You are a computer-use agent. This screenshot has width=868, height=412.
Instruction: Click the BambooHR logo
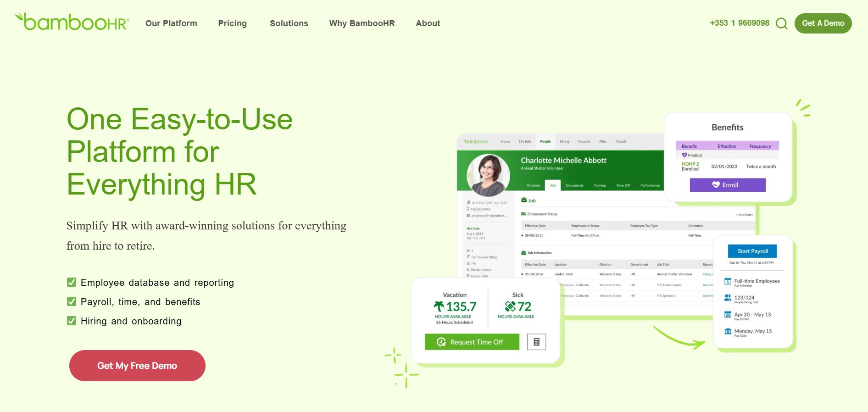pyautogui.click(x=72, y=22)
